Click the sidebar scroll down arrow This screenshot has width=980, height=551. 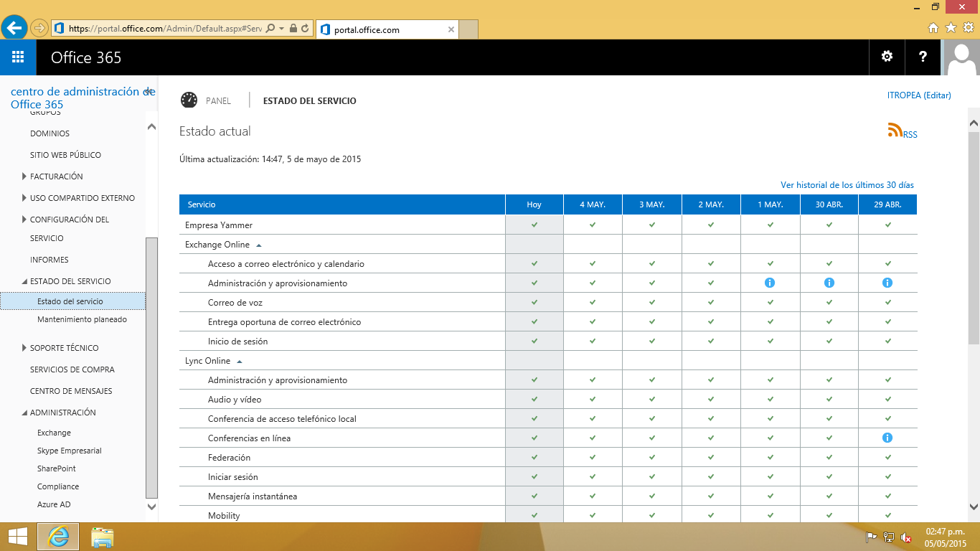tap(151, 507)
